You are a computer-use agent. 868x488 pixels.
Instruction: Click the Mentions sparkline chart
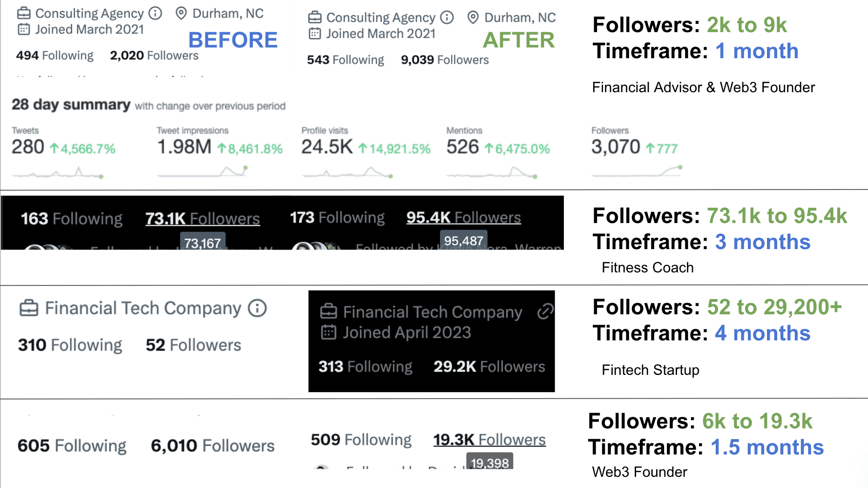[x=492, y=174]
